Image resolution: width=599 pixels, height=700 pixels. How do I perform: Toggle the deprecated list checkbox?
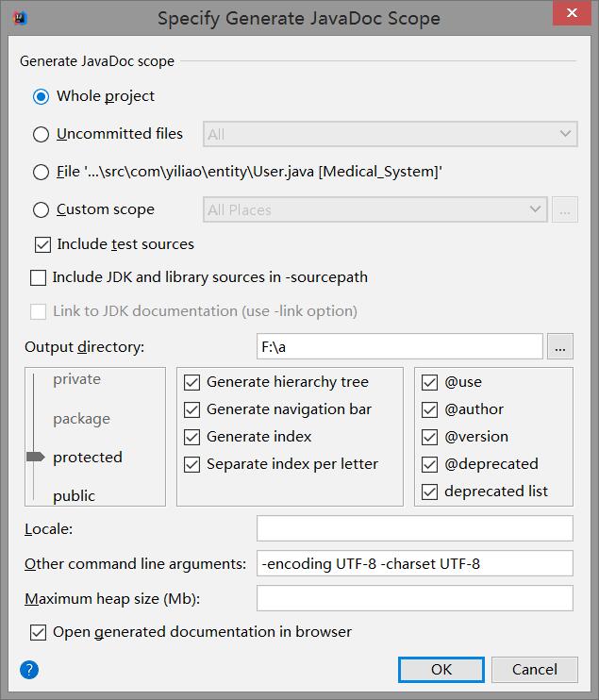click(x=430, y=492)
